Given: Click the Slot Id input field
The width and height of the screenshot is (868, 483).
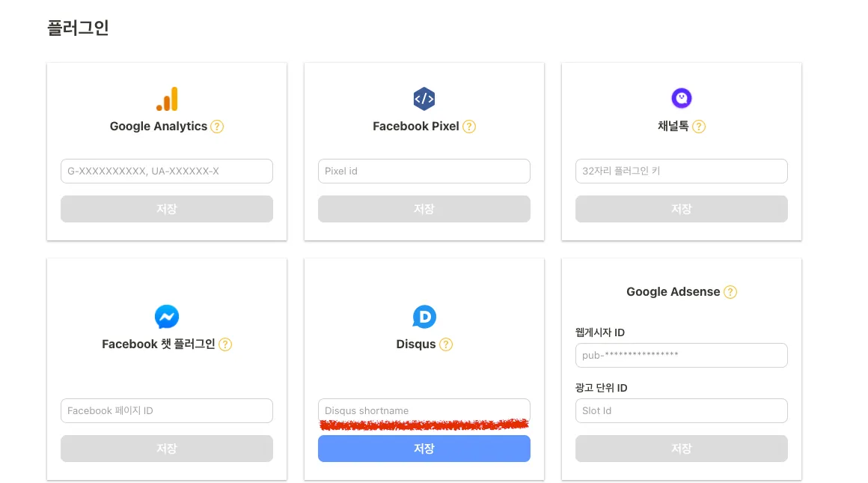Looking at the screenshot, I should (682, 410).
